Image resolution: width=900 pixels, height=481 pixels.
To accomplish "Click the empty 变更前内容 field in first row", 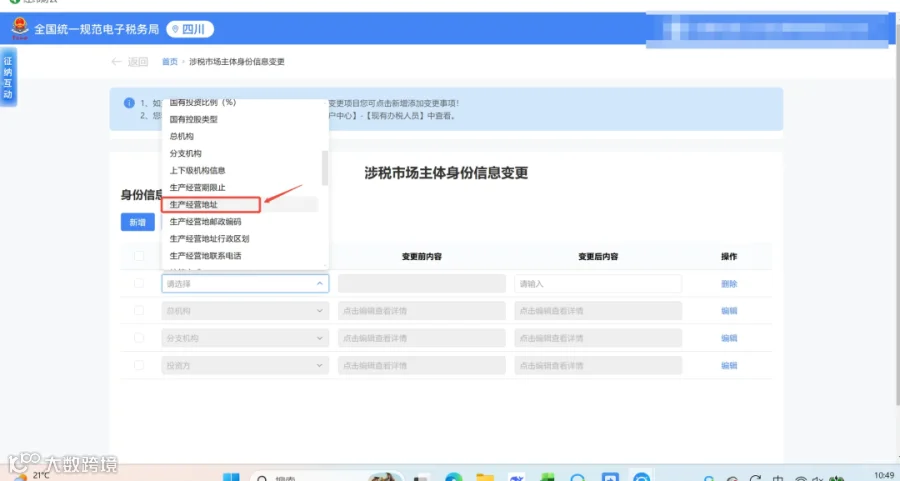I will 422,284.
